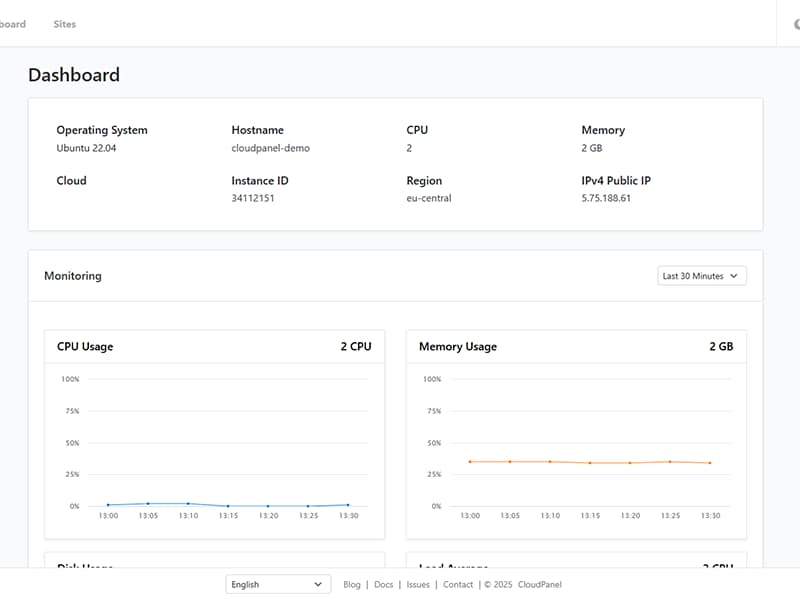Expand the Last 30 Minutes time range dropdown

[x=702, y=275]
